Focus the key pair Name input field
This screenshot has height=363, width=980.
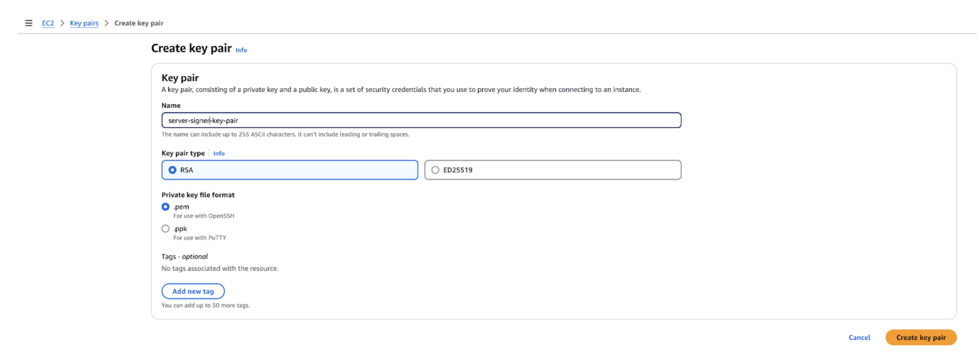pyautogui.click(x=421, y=120)
